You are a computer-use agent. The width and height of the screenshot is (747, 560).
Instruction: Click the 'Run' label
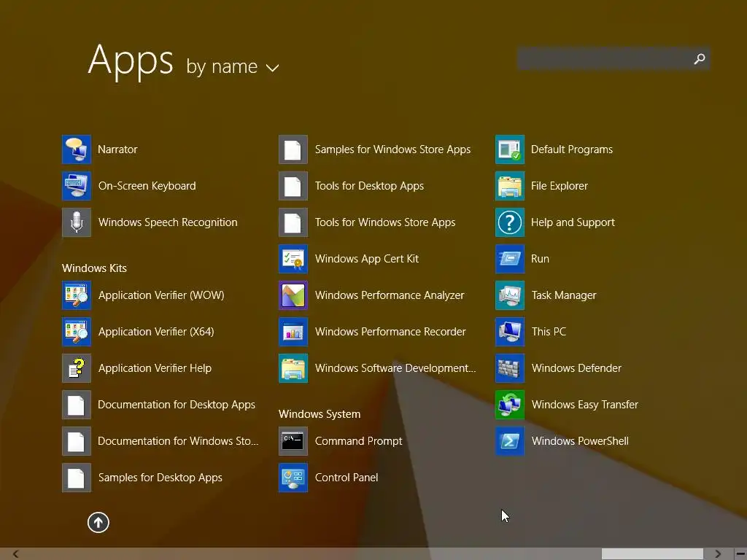[541, 259]
